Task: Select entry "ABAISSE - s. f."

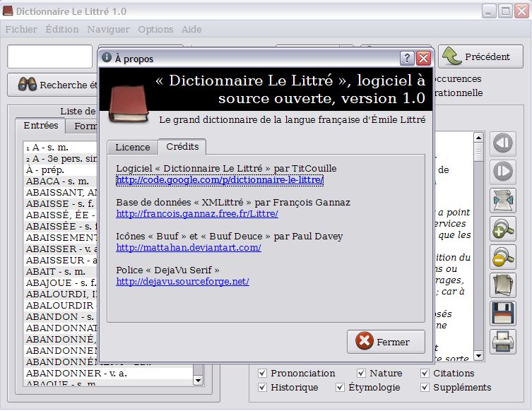Action: (x=61, y=204)
